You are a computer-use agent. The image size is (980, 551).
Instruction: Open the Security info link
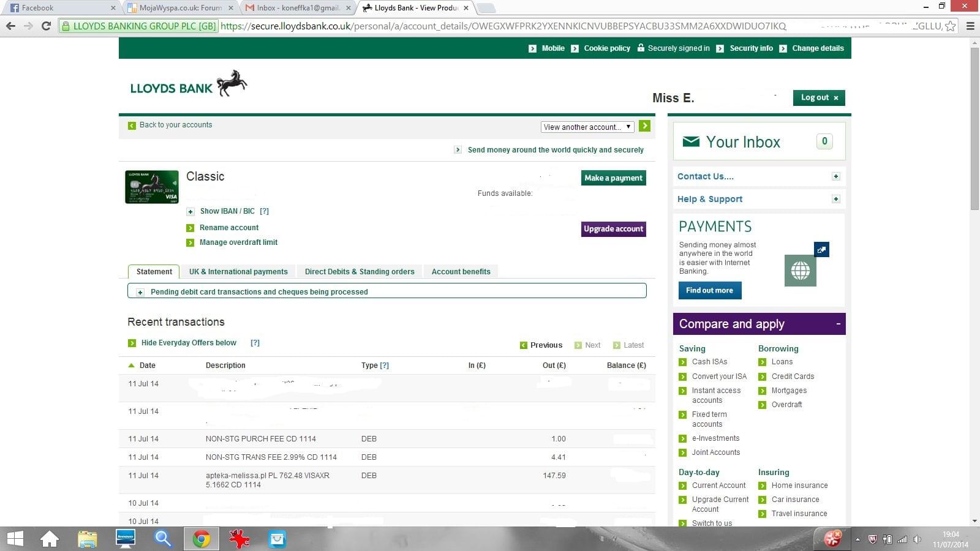tap(751, 48)
